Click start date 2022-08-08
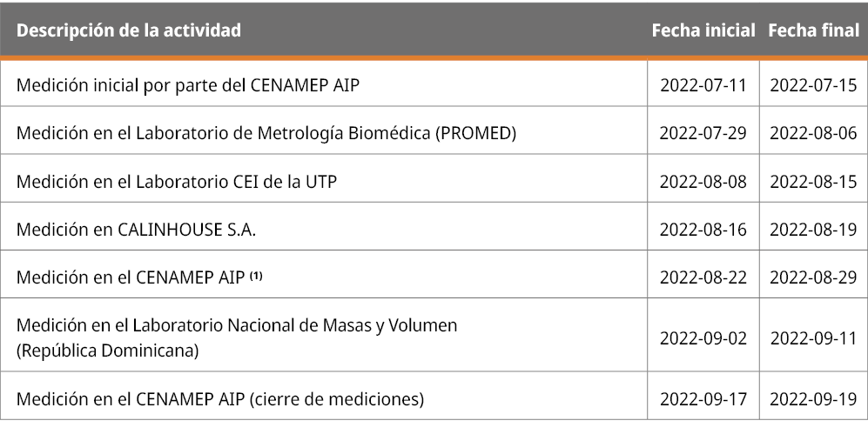Viewport: 868px width, 434px height. [703, 182]
